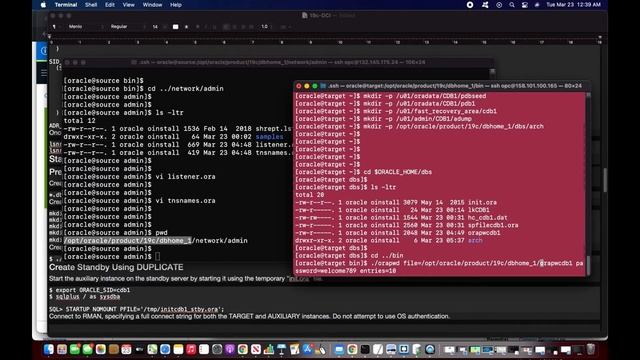Open Safari from the Dock

(x=165, y=349)
